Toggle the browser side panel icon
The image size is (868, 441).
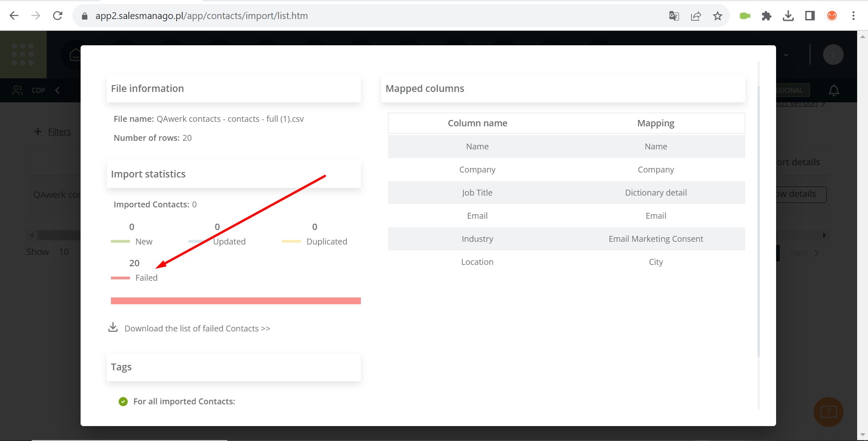click(x=810, y=16)
